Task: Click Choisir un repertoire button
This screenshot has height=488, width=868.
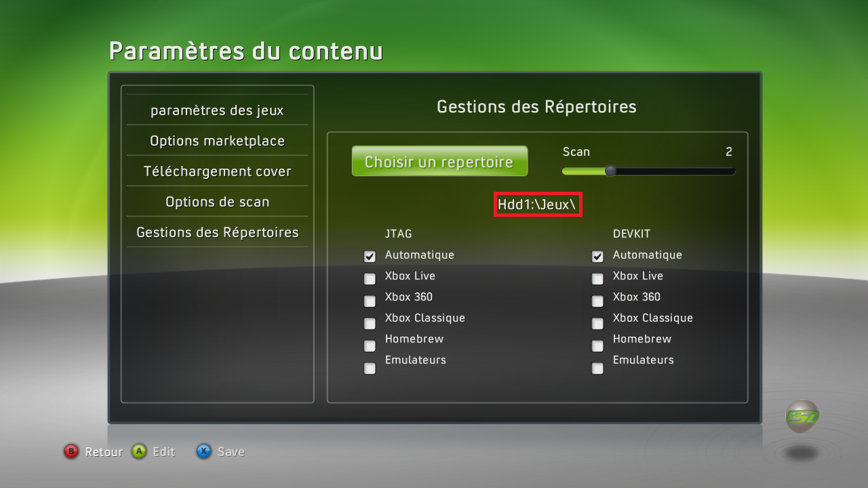Action: pyautogui.click(x=439, y=161)
